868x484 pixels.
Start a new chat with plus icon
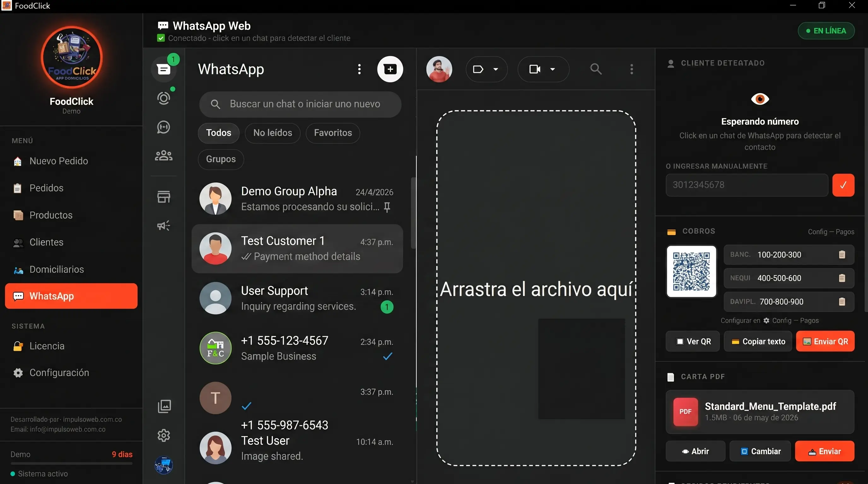(390, 69)
